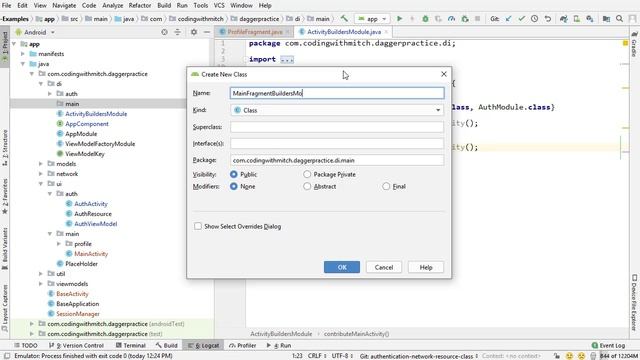Expand the viewmodels package

pyautogui.click(x=41, y=284)
